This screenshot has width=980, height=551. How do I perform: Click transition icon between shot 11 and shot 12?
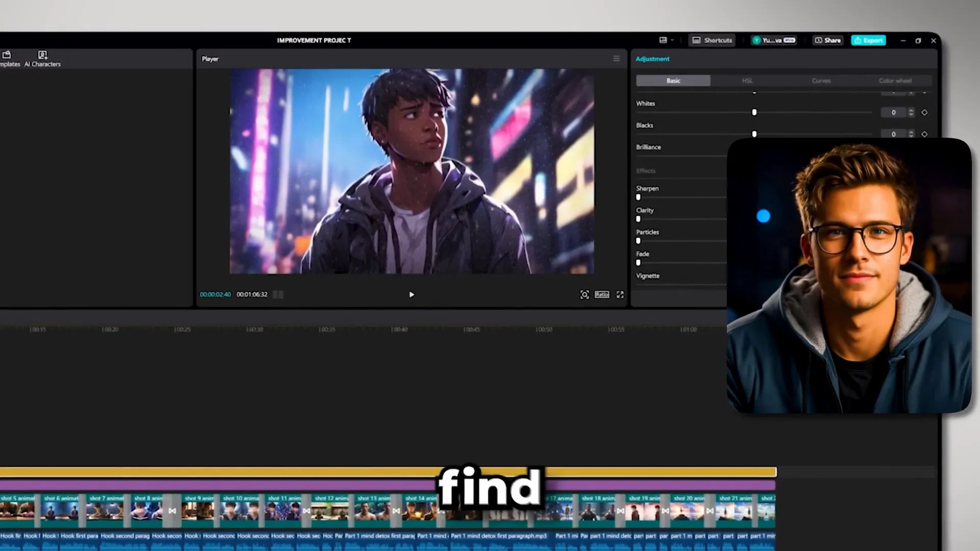point(306,511)
